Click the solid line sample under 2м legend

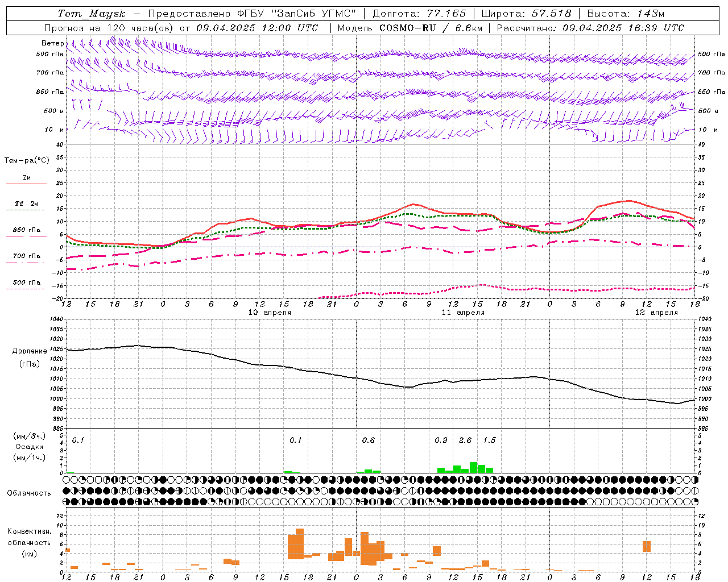pos(26,184)
